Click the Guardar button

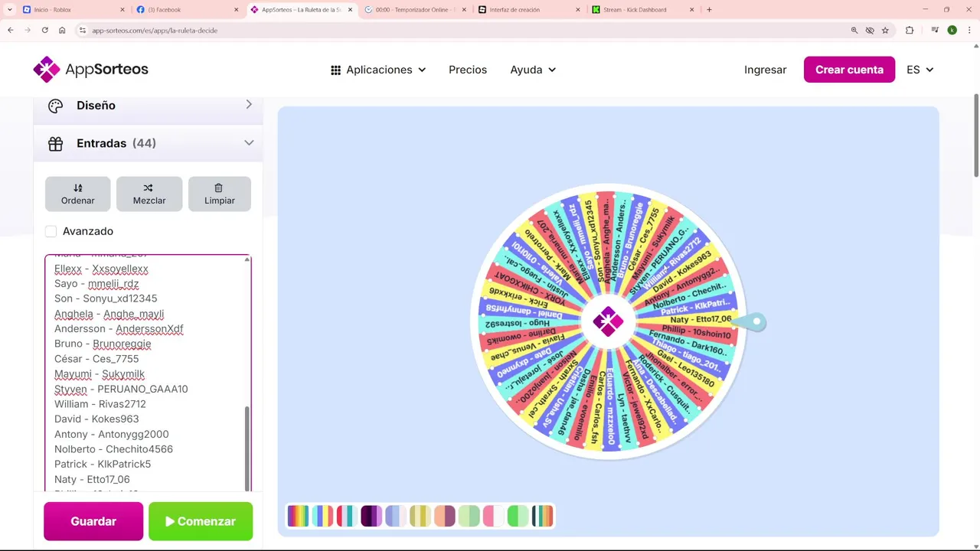(x=93, y=521)
